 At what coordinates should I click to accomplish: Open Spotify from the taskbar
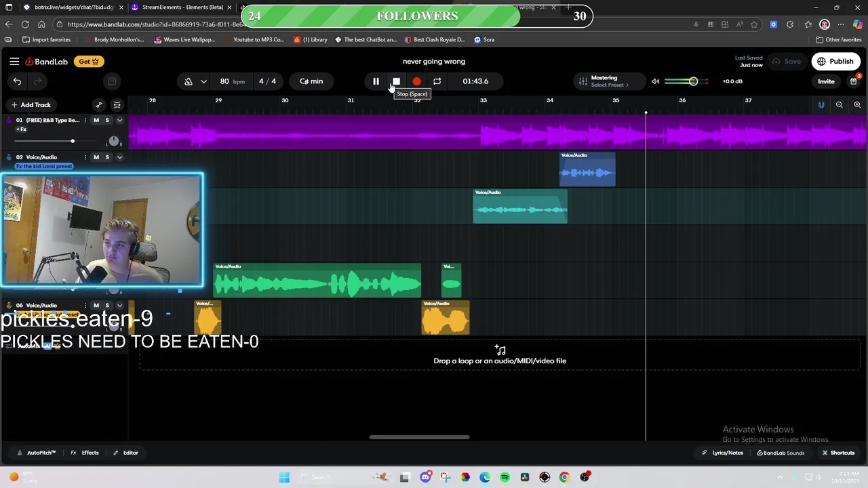pyautogui.click(x=505, y=477)
